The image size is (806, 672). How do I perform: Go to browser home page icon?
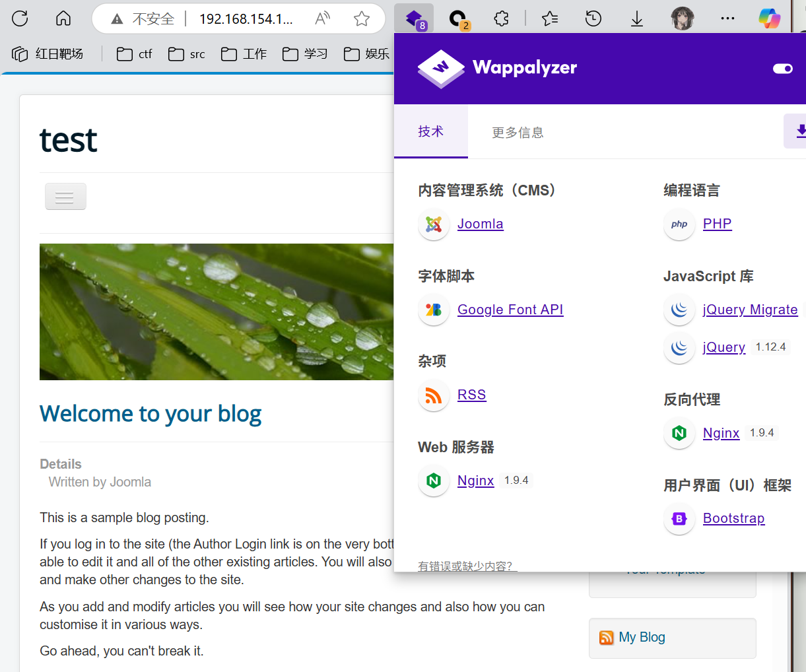63,18
